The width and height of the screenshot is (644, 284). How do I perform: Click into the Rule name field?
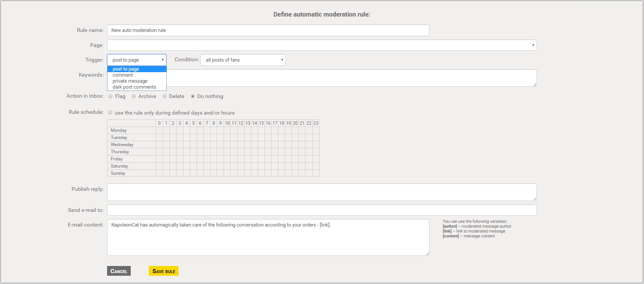268,30
